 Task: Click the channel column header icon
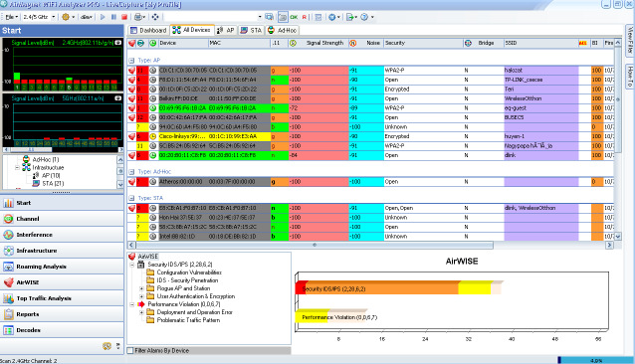coord(140,43)
